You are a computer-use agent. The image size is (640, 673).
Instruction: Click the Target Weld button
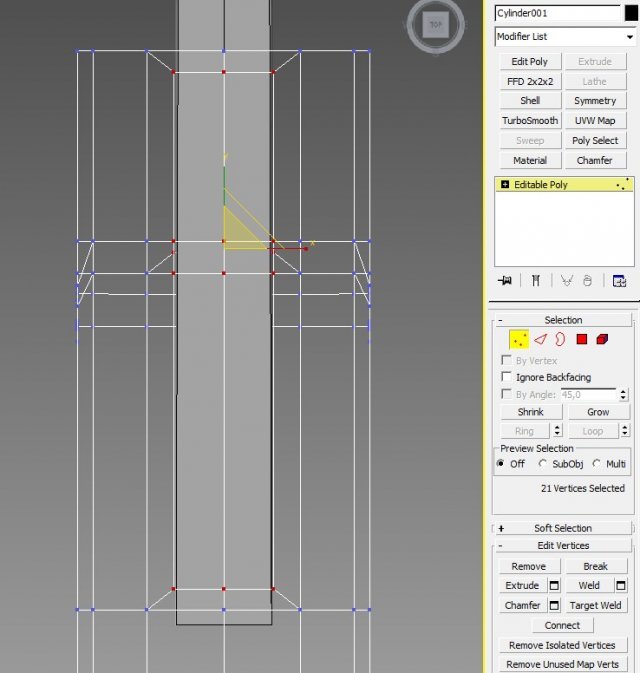click(x=595, y=605)
